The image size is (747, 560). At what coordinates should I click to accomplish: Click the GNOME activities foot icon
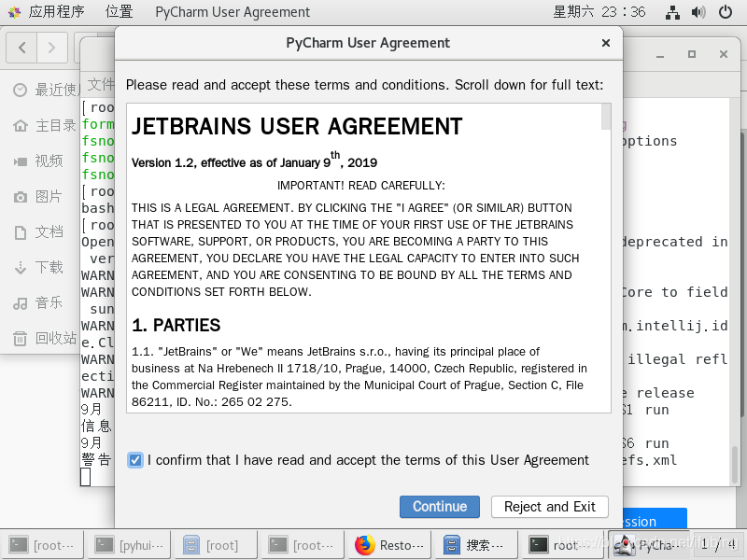pos(14,12)
